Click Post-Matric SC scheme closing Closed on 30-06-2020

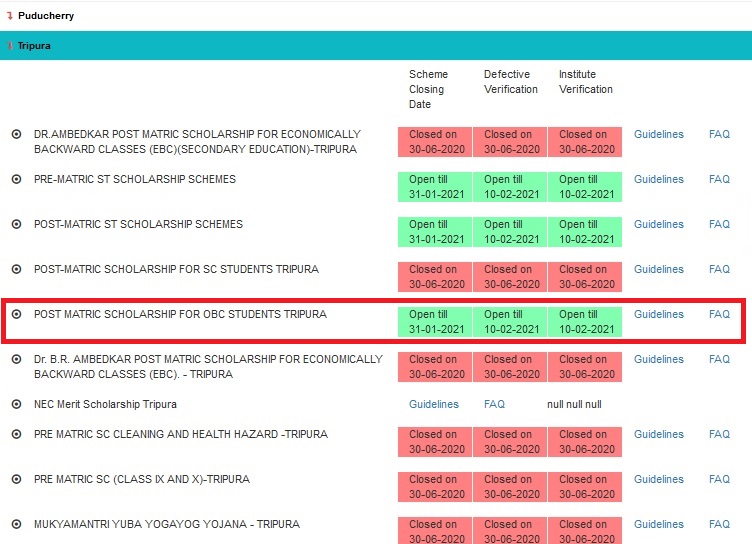435,277
